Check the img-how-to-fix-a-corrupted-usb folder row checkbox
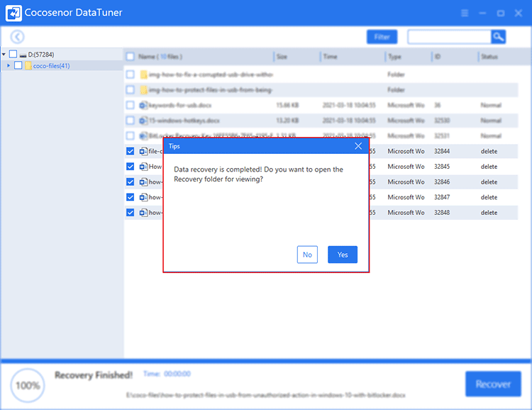Image resolution: width=532 pixels, height=410 pixels. pyautogui.click(x=131, y=74)
